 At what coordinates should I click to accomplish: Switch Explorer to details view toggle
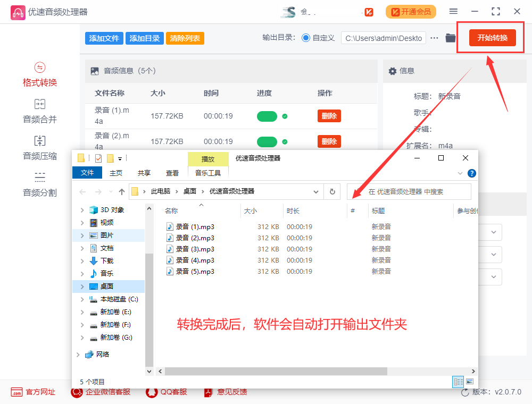[x=458, y=382]
